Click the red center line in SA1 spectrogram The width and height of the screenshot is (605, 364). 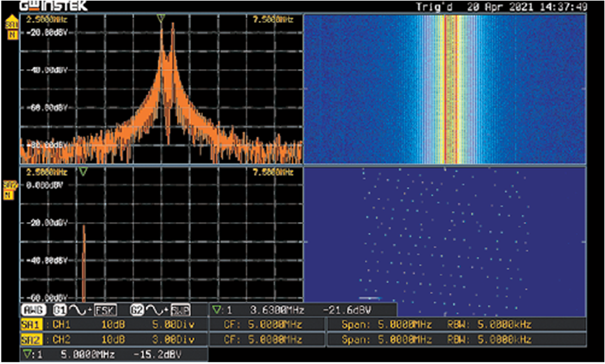point(446,89)
